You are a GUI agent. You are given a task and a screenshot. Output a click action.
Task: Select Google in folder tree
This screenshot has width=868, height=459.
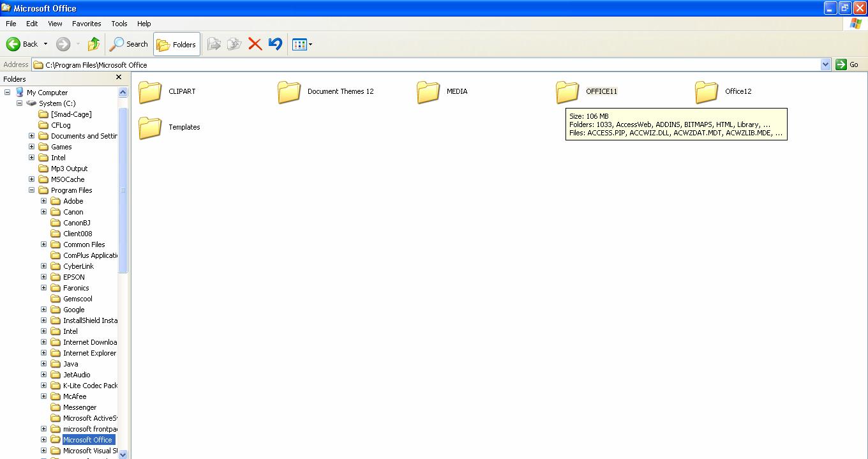coord(73,310)
